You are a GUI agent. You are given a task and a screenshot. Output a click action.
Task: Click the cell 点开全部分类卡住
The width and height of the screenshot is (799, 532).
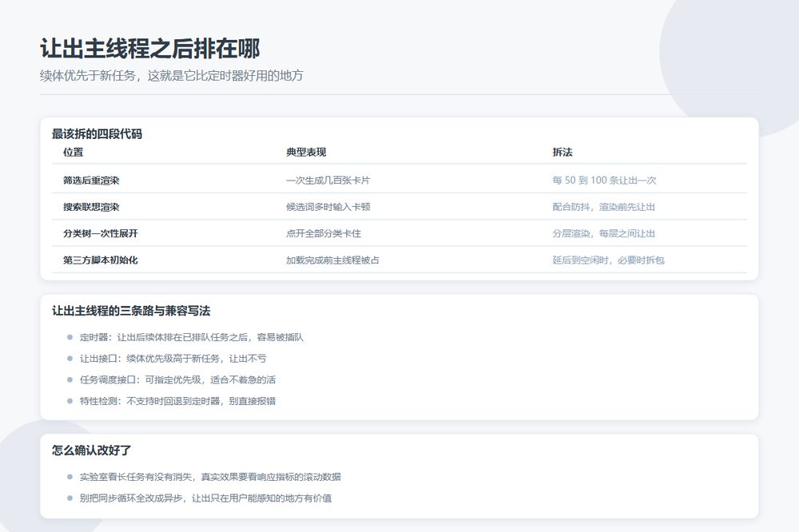tap(323, 233)
